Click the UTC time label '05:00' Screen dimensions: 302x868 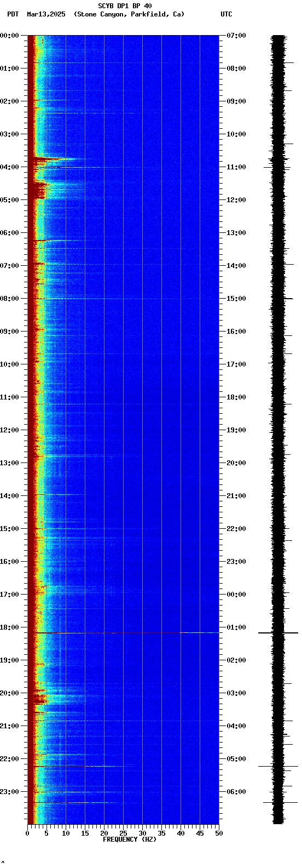[236, 759]
